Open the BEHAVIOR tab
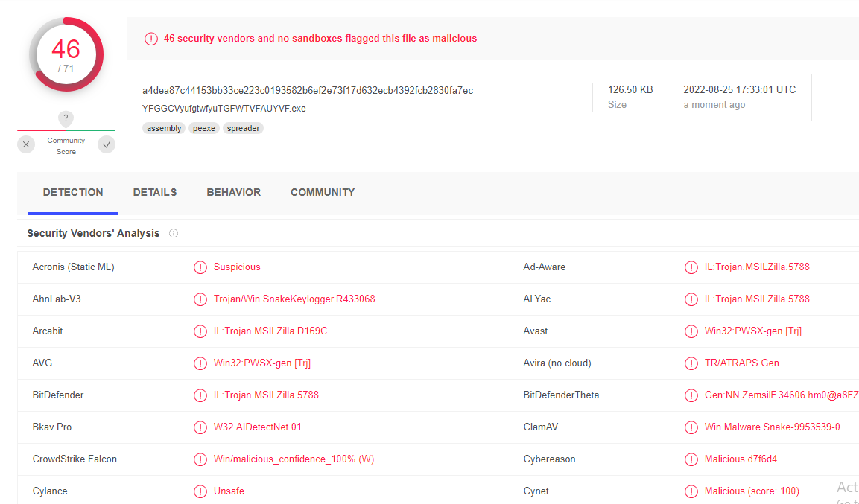 point(233,192)
